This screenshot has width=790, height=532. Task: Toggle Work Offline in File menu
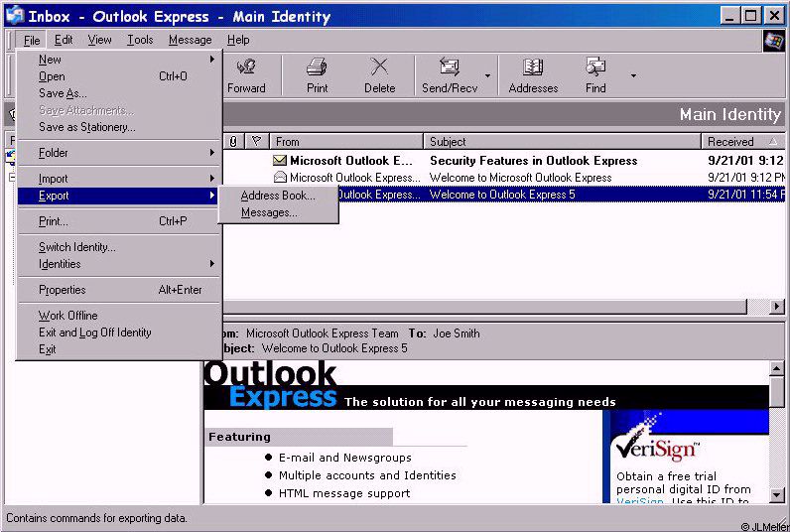pyautogui.click(x=118, y=316)
